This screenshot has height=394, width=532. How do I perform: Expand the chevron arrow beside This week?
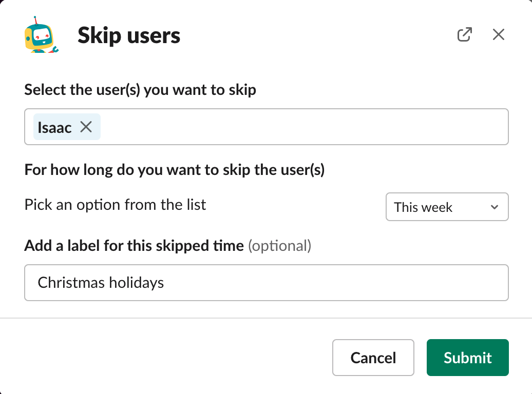pos(495,207)
